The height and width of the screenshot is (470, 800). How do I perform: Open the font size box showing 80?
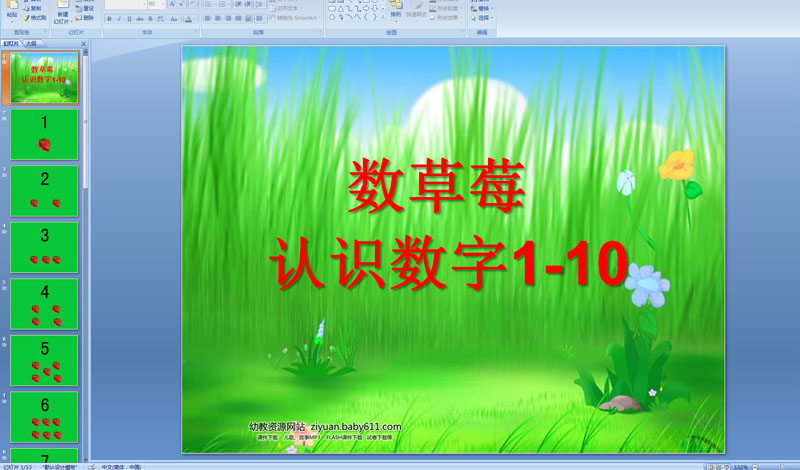[156, 4]
